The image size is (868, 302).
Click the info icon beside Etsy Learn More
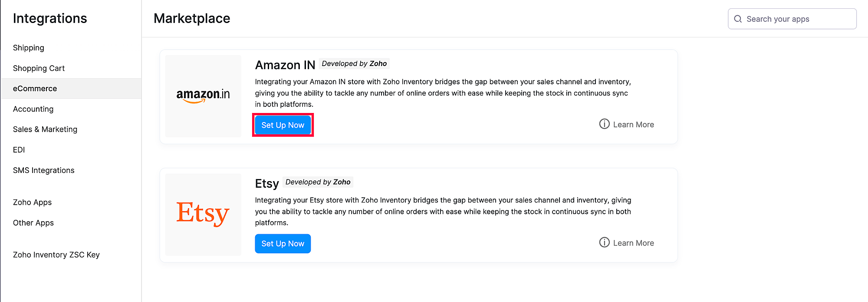click(x=604, y=242)
